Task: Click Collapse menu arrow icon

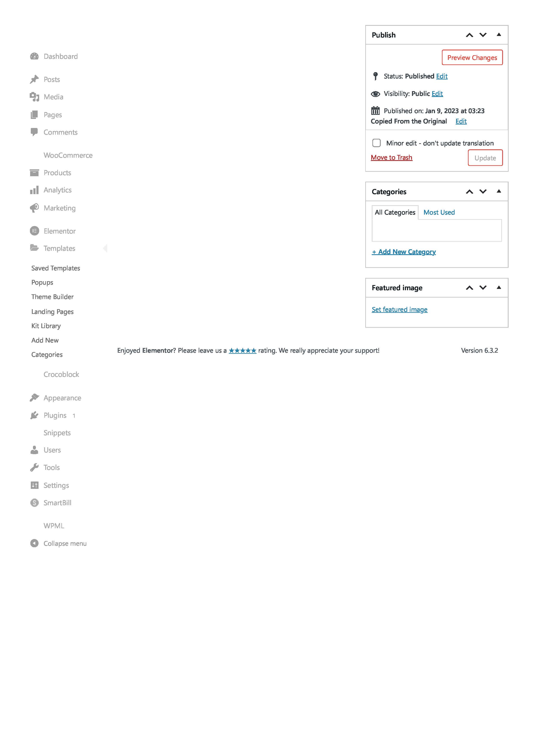Action: point(34,543)
